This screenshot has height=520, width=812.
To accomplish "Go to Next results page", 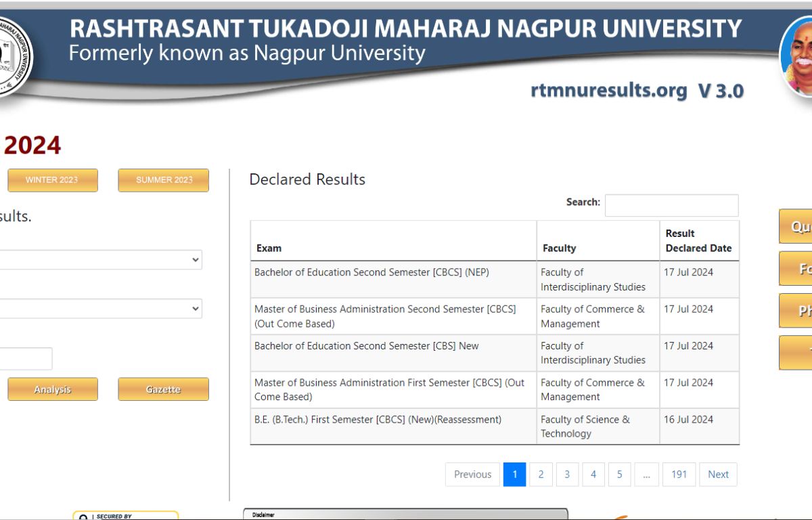I will (719, 475).
